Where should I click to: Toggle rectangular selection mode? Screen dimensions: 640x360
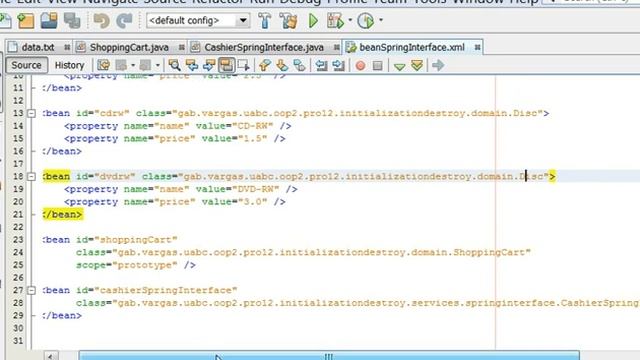click(x=244, y=65)
